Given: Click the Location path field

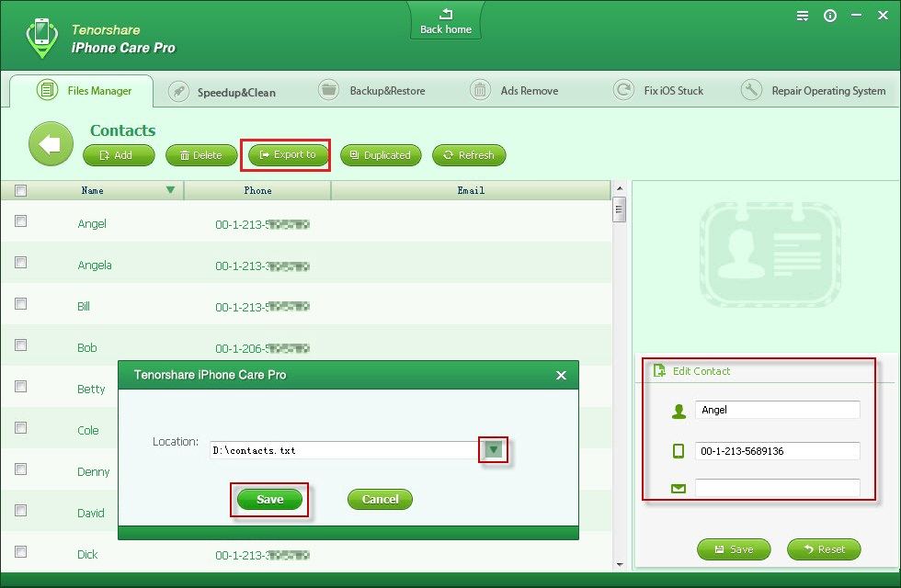Looking at the screenshot, I should click(345, 450).
